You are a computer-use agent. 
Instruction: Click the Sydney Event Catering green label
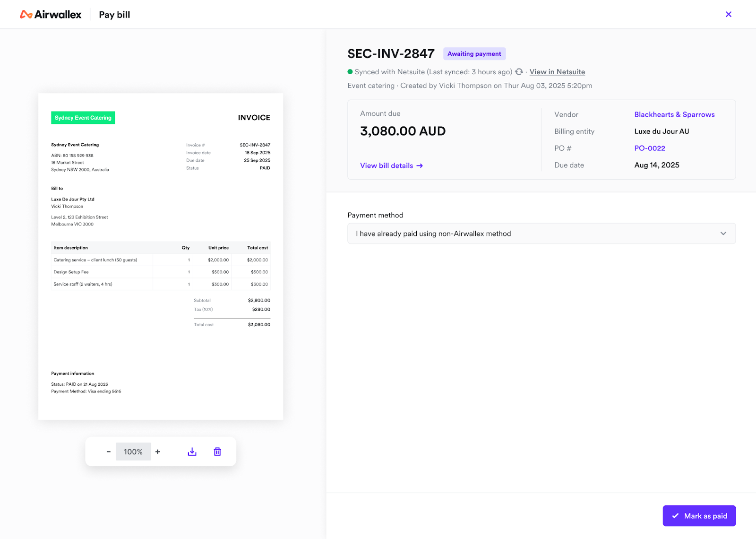coord(83,118)
